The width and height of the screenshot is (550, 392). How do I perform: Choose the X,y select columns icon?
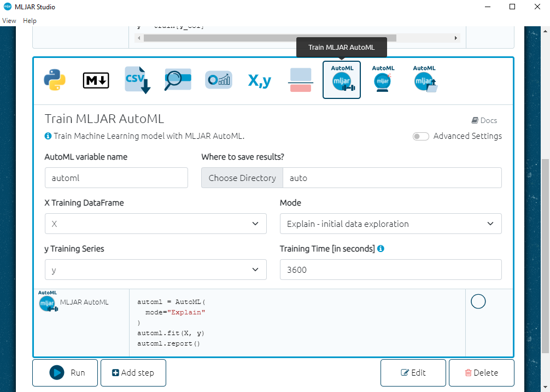260,81
